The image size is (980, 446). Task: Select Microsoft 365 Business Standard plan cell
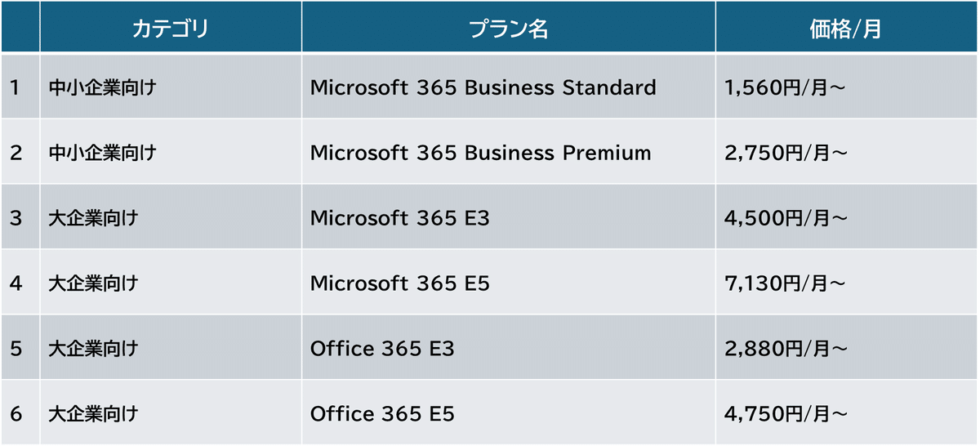click(509, 87)
